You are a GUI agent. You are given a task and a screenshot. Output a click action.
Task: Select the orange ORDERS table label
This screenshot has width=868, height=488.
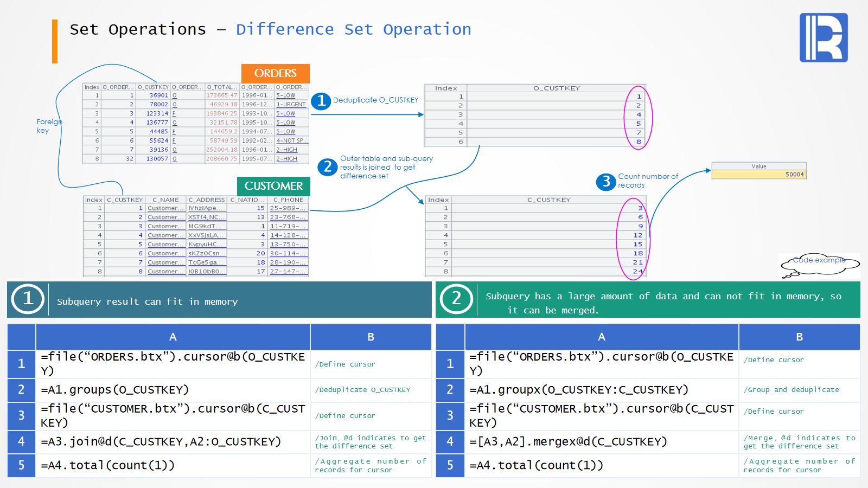coord(275,73)
